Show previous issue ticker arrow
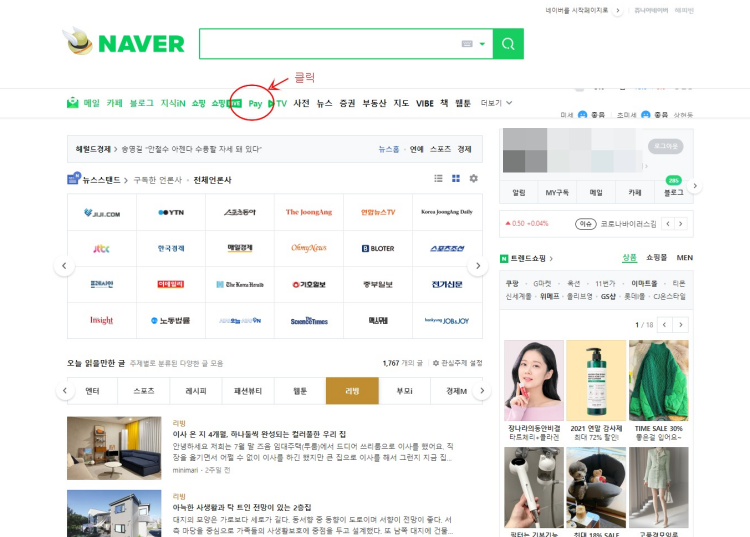 pyautogui.click(x=668, y=223)
